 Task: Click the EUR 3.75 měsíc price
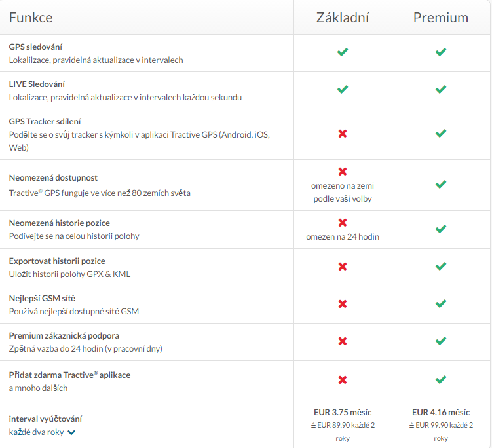[x=342, y=412]
